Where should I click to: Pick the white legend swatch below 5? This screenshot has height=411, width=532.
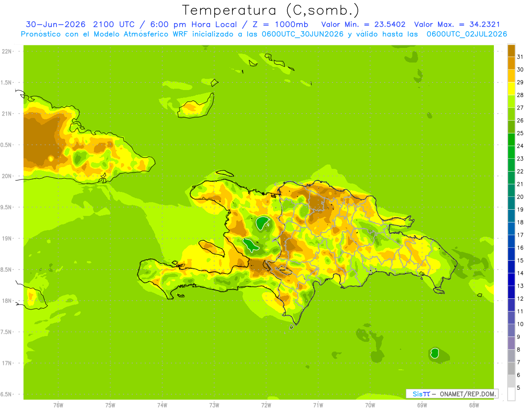[x=511, y=394]
